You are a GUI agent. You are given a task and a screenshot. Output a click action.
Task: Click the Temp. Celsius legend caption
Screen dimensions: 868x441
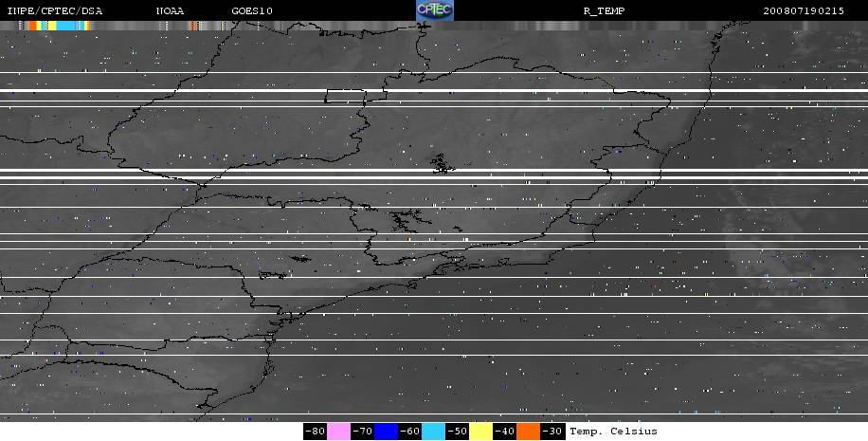(613, 431)
